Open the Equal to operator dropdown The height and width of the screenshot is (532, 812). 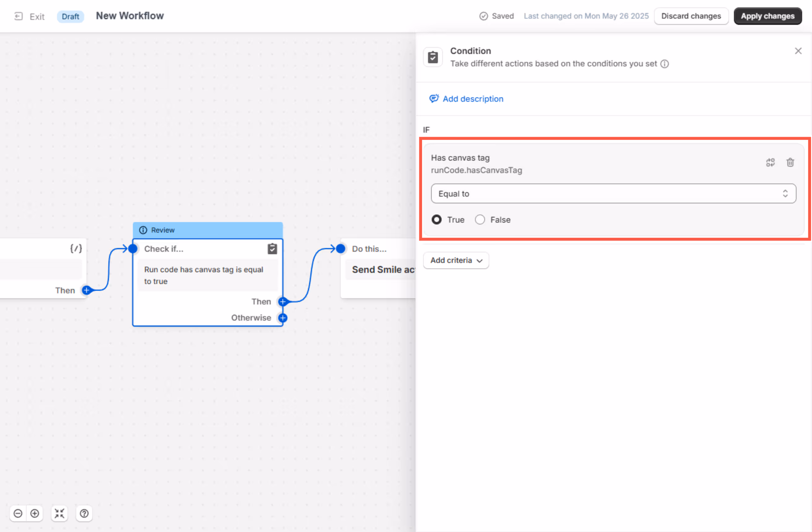click(x=613, y=194)
